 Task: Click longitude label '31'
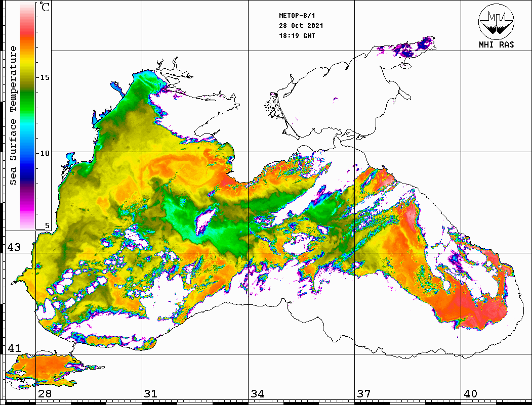(151, 394)
